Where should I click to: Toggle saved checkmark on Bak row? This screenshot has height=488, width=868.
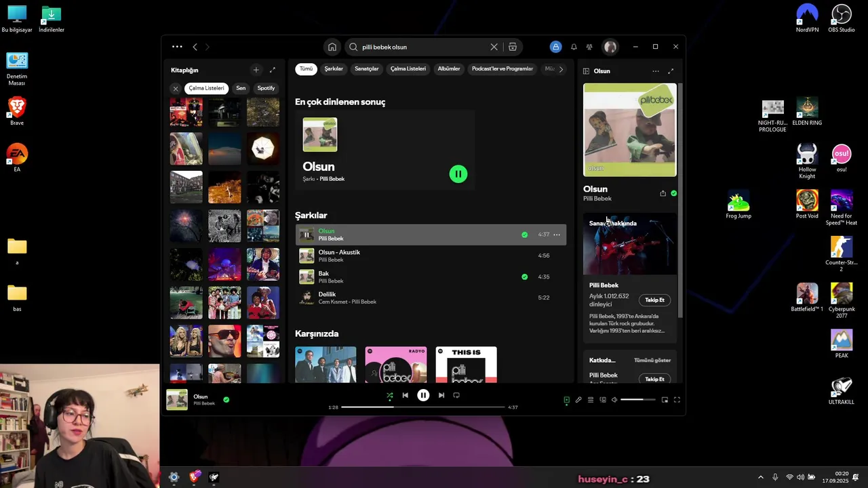[x=525, y=277]
